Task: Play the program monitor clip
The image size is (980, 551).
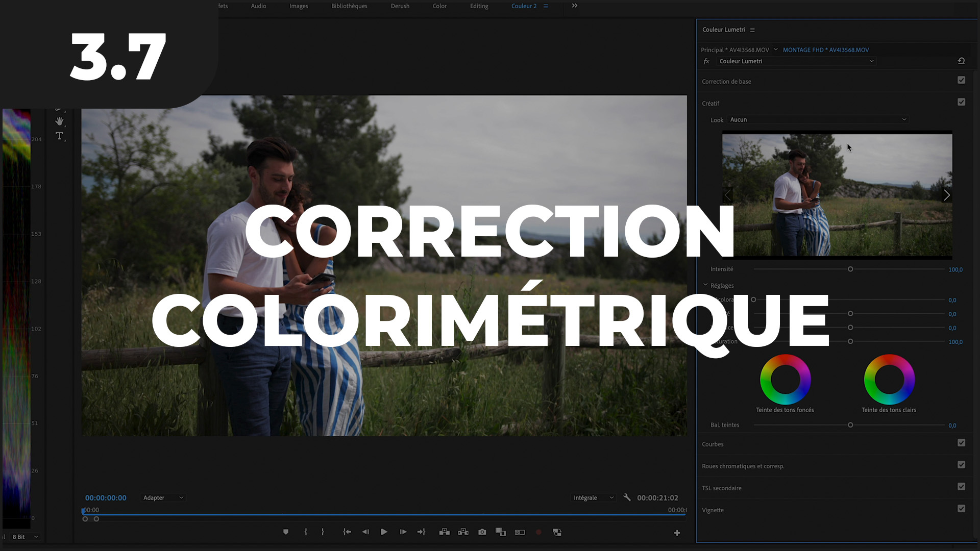Action: 384,532
